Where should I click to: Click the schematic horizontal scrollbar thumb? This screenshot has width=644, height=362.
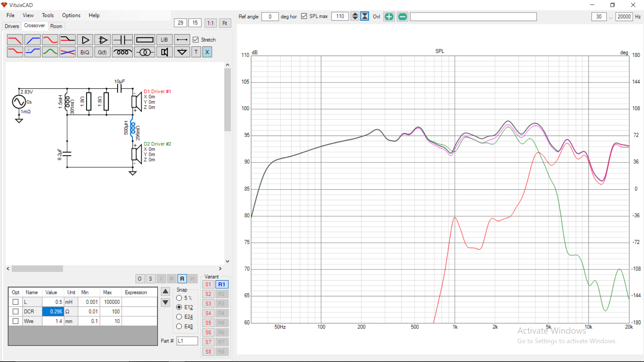point(37,269)
